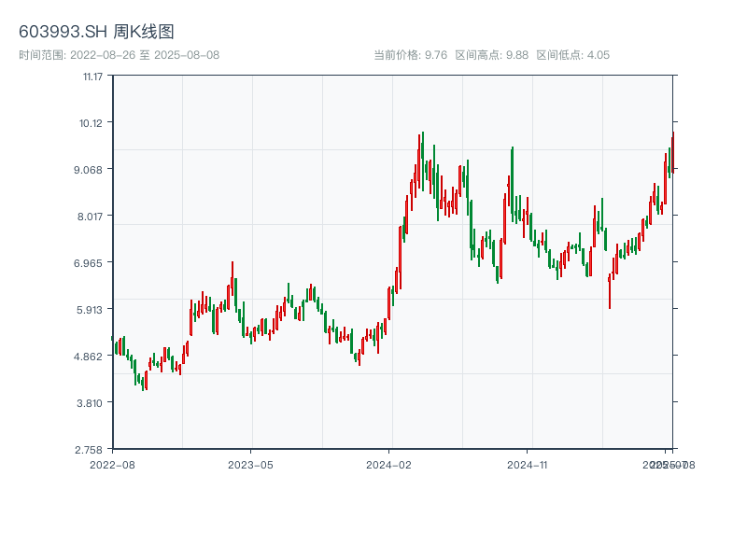Click y-axis label 5.913
The width and height of the screenshot is (747, 560).
click(x=90, y=310)
